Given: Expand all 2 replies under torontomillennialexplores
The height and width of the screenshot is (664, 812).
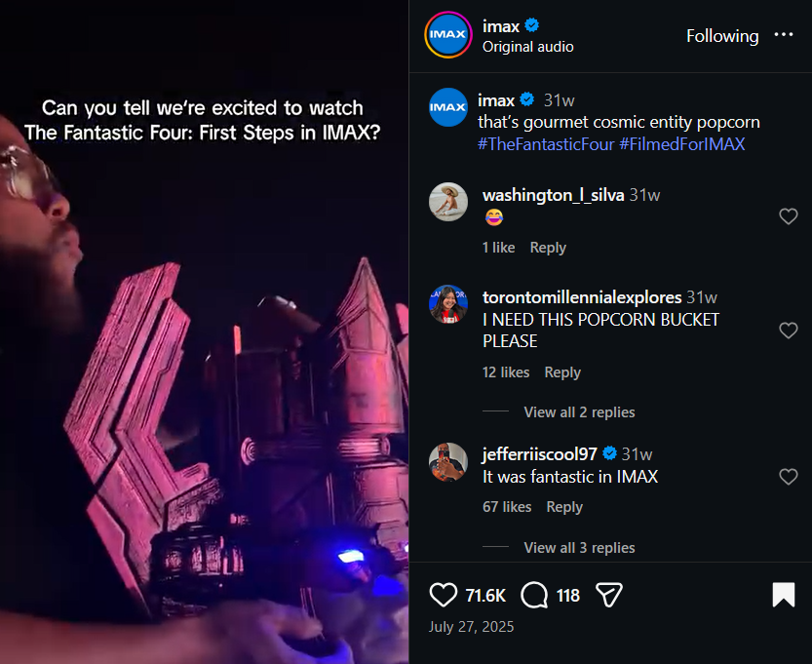Looking at the screenshot, I should pos(579,411).
